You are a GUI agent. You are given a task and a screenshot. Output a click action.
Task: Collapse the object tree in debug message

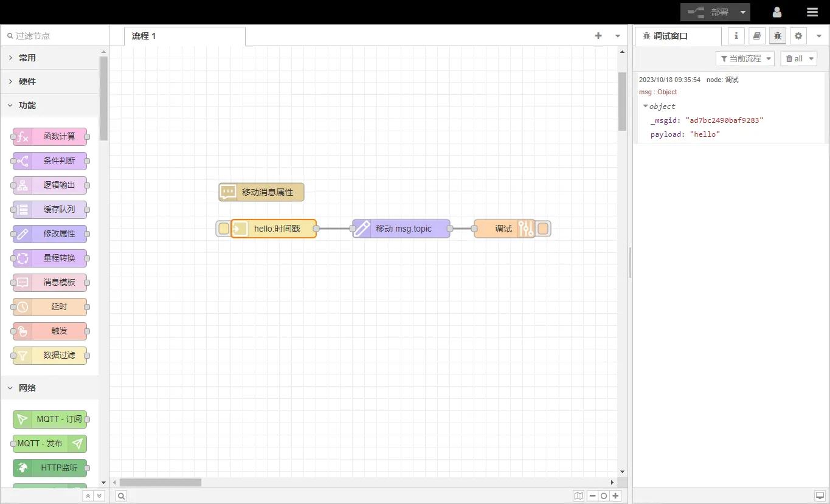pos(646,106)
